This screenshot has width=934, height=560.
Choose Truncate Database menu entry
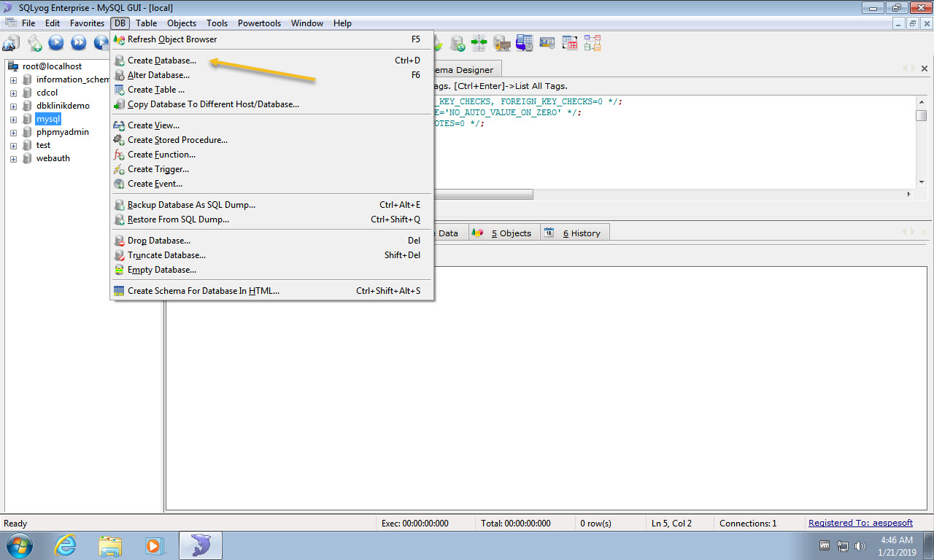click(x=272, y=255)
